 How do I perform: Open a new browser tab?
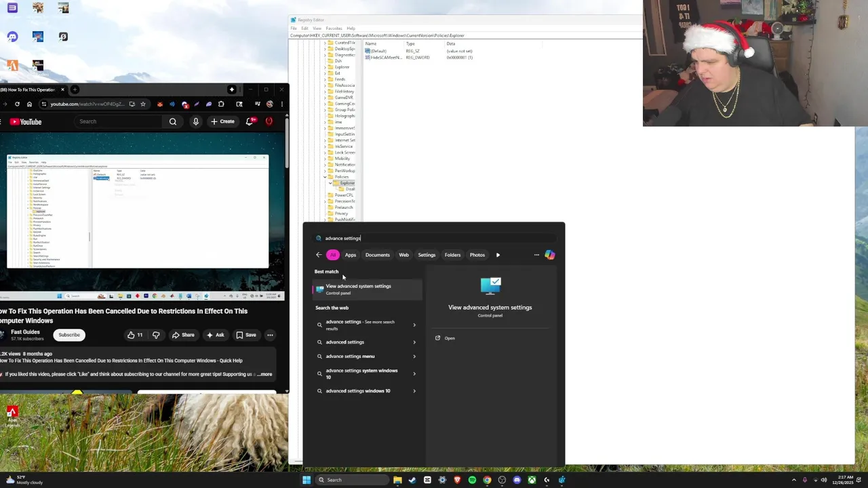tap(75, 89)
